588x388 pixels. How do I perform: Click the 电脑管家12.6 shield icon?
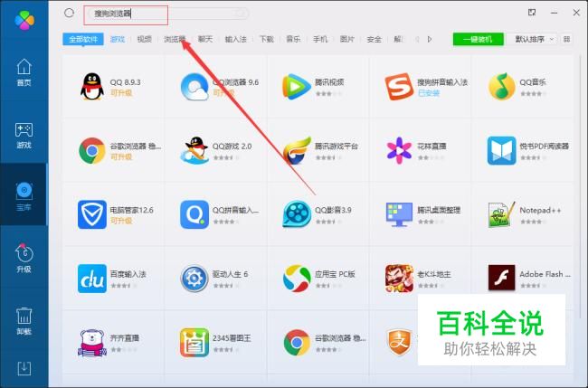[x=92, y=214]
